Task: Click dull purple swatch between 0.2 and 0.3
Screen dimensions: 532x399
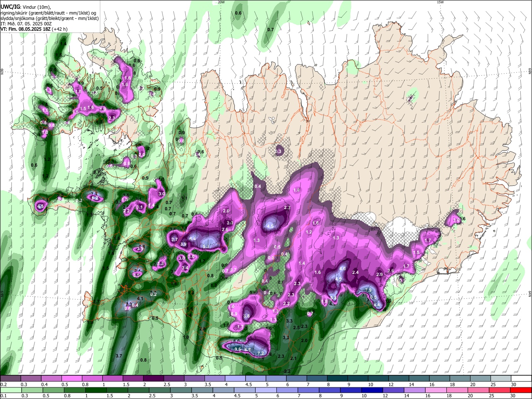Action: [x=10, y=379]
